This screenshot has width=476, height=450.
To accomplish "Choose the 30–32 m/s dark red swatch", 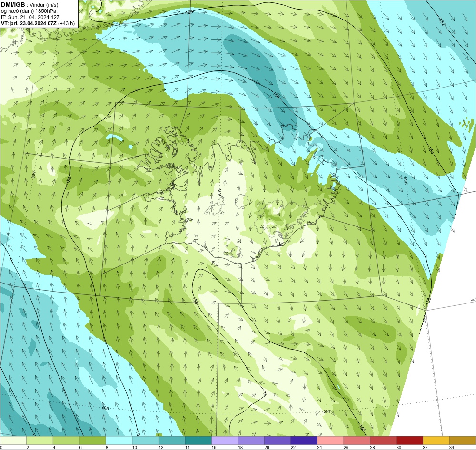I will tap(409, 440).
